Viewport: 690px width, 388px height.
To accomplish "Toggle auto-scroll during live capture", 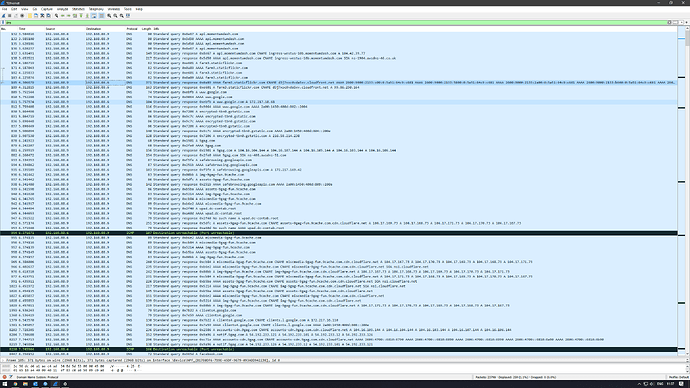I will [94, 15].
